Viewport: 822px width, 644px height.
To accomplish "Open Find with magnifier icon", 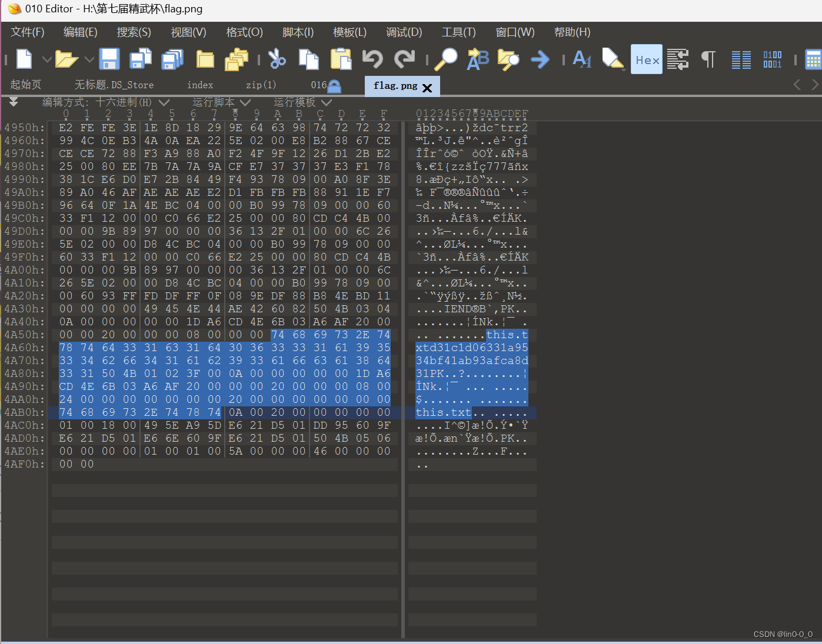I will tap(446, 59).
